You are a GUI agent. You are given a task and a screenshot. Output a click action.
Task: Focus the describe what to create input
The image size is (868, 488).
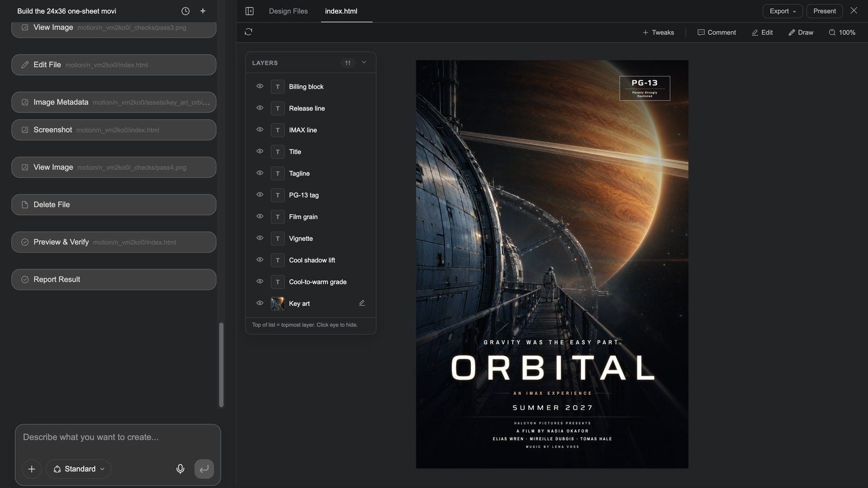(118, 437)
